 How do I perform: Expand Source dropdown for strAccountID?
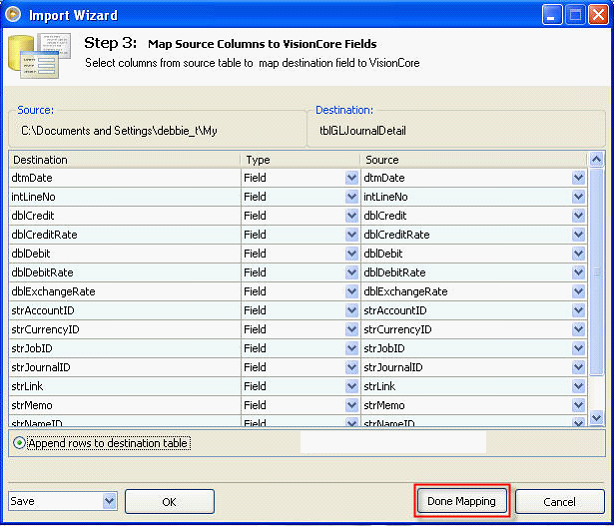(578, 311)
